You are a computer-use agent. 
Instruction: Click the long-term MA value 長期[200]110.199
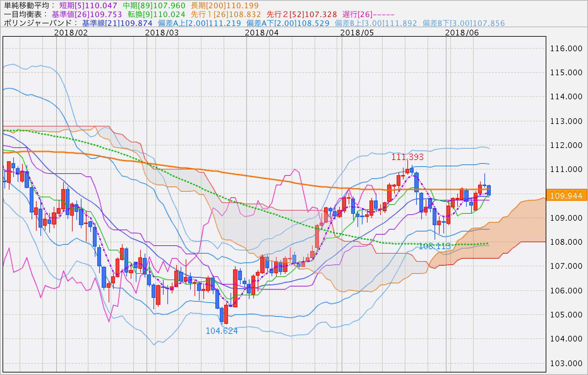(225, 5)
